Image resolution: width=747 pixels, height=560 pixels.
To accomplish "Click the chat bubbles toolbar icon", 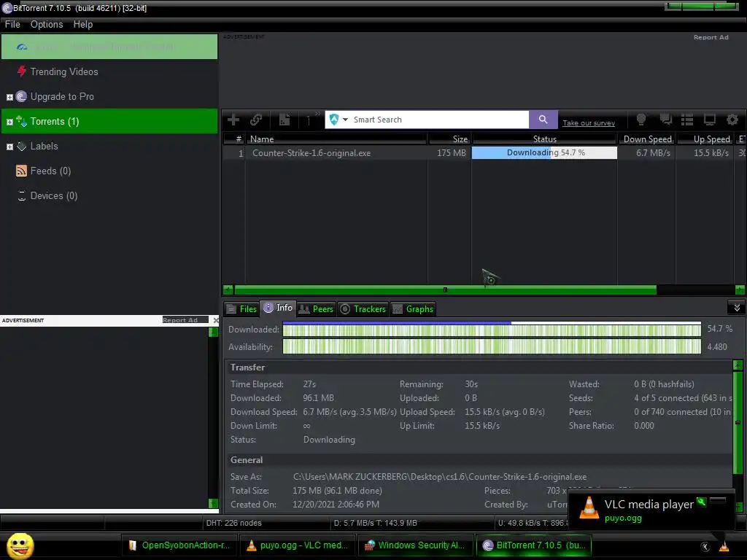I will coord(665,120).
